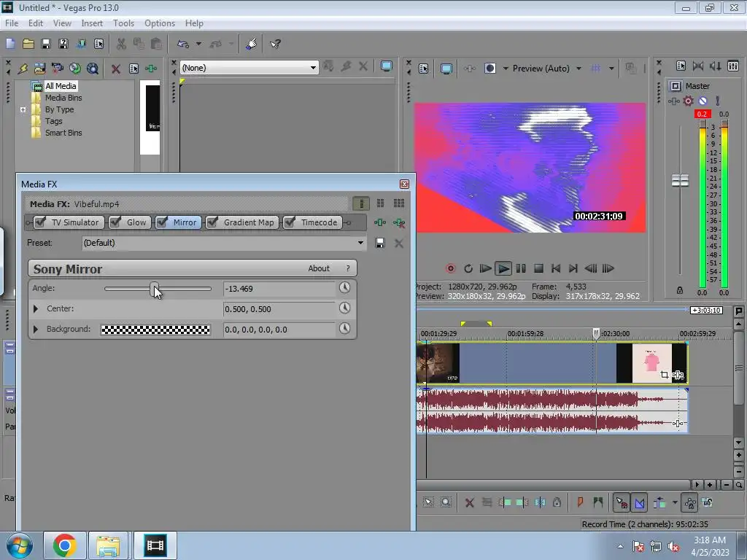Animate the Center parameter with its clock icon

point(344,308)
